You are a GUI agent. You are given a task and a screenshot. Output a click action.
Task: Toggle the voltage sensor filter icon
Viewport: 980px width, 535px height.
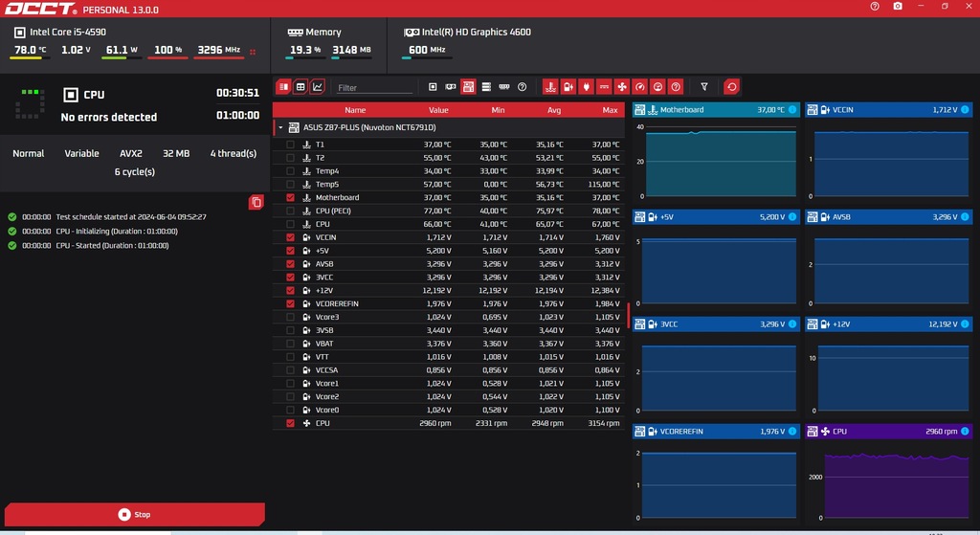click(x=568, y=87)
